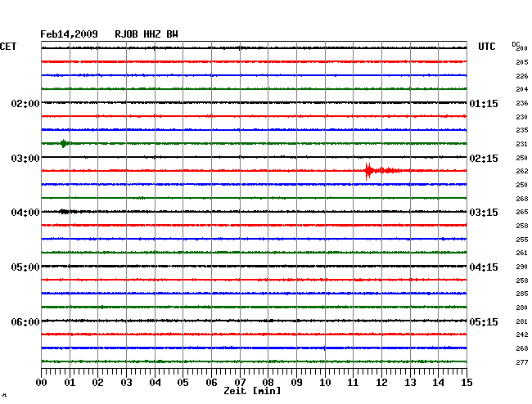Click the Zeit [min] axis title

(252, 391)
